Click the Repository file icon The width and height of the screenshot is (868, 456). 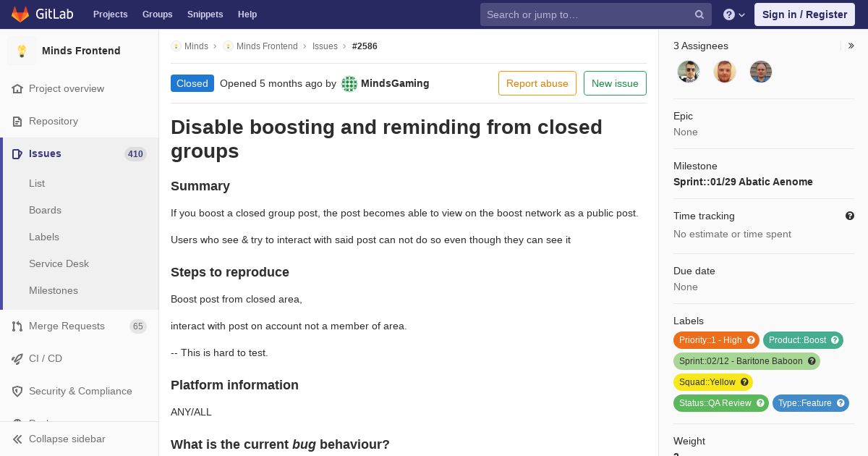point(17,121)
